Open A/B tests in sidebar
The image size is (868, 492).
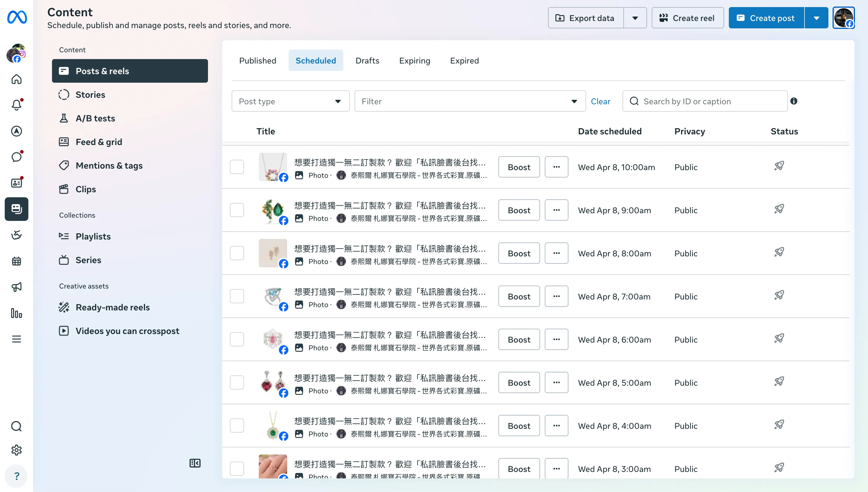[x=130, y=118]
